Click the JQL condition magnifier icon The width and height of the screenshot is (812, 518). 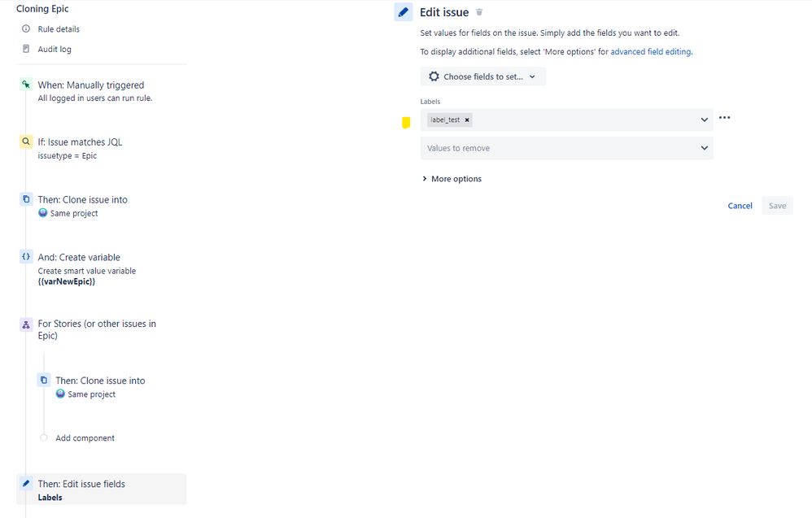26,141
